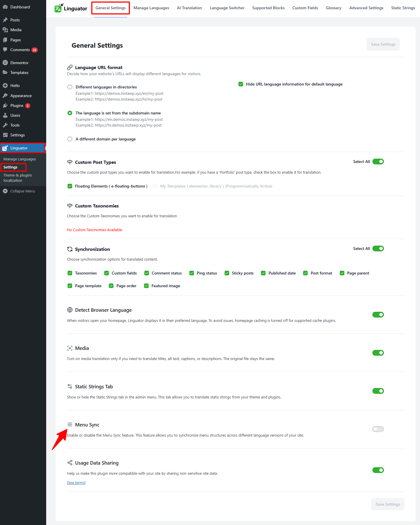Click the Media icon in sidebar

point(5,30)
